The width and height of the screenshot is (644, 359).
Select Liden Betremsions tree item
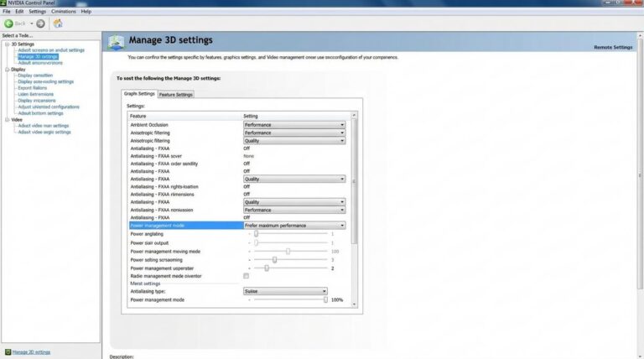coord(36,94)
